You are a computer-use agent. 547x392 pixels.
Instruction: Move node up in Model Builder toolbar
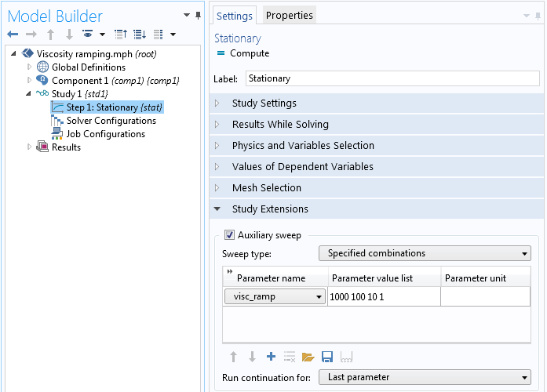(50, 34)
